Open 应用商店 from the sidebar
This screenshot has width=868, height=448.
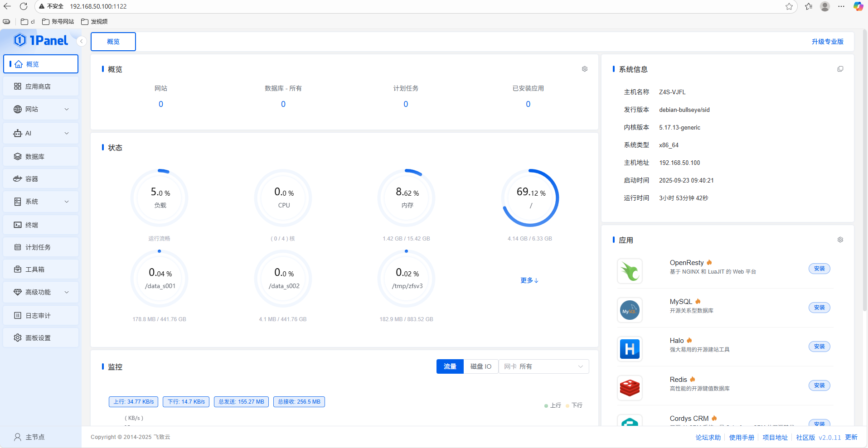pos(41,87)
